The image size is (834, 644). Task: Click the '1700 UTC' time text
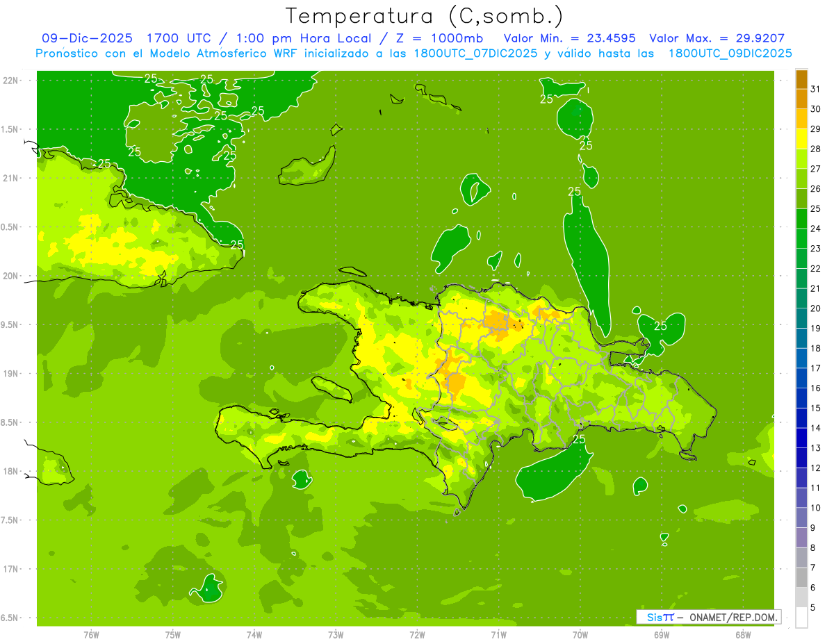click(x=178, y=38)
